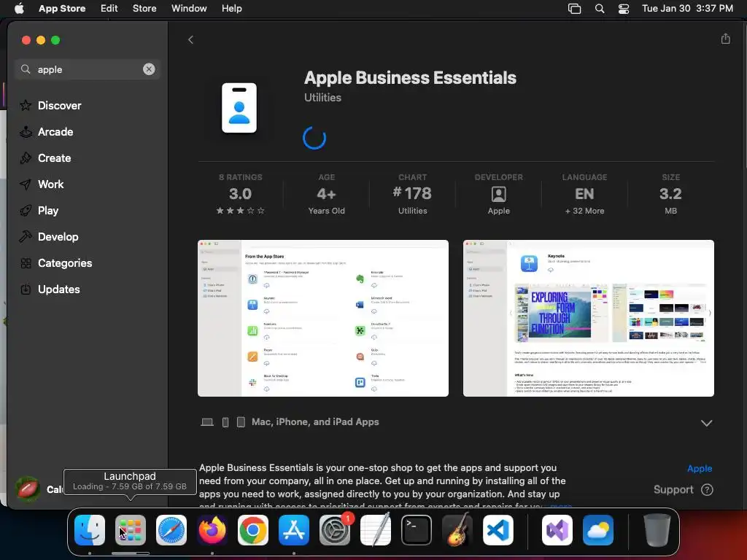Click the 3.0 star ratings summary

click(240, 194)
